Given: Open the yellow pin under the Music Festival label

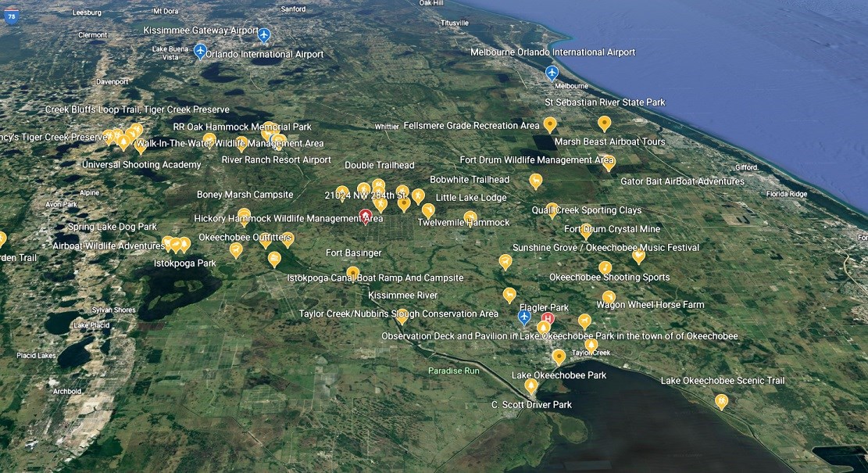Looking at the screenshot, I should tap(639, 256).
